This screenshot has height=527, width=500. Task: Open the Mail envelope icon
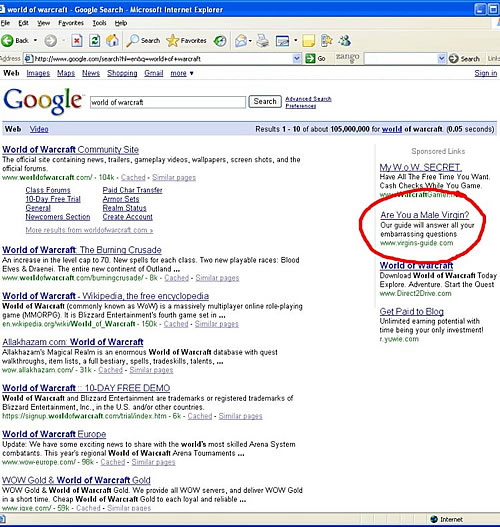point(241,41)
